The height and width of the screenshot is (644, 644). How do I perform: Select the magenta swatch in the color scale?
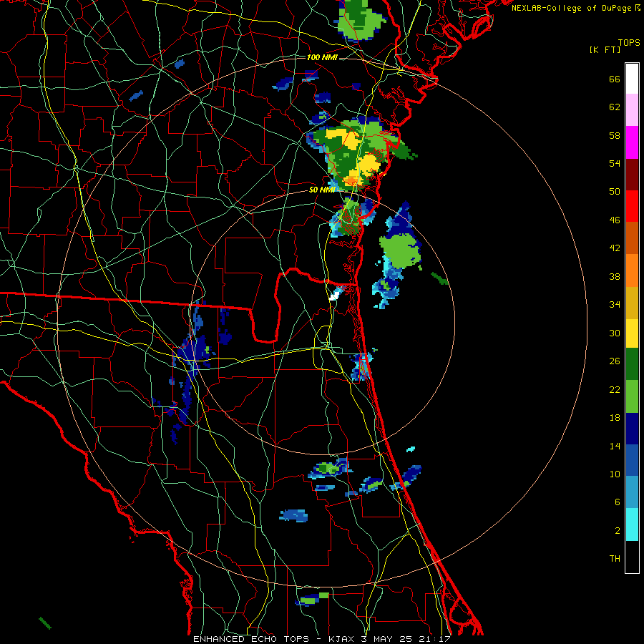pos(632,142)
